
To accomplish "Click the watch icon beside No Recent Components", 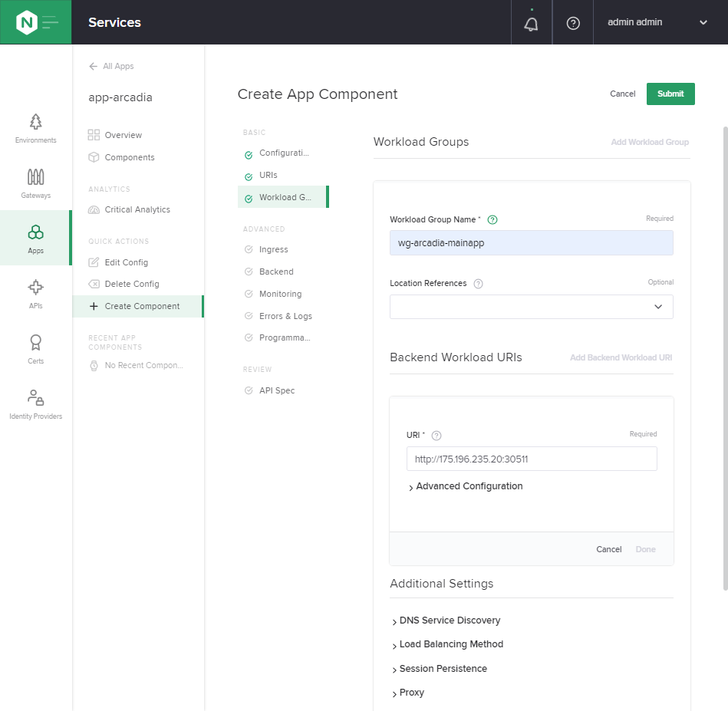I will 94,366.
